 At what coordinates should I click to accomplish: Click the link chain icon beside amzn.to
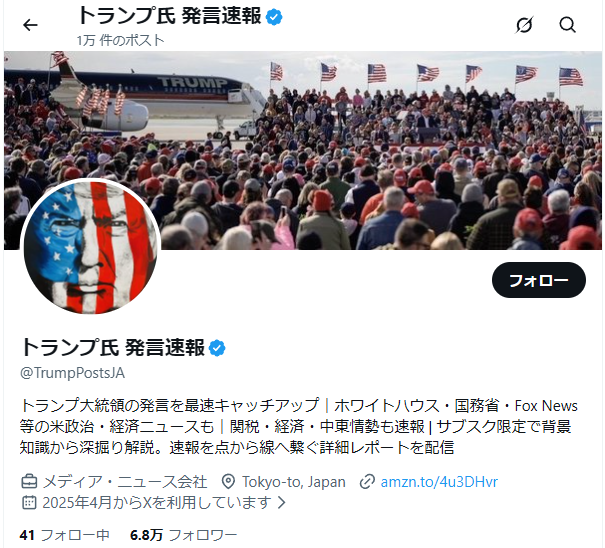[367, 482]
